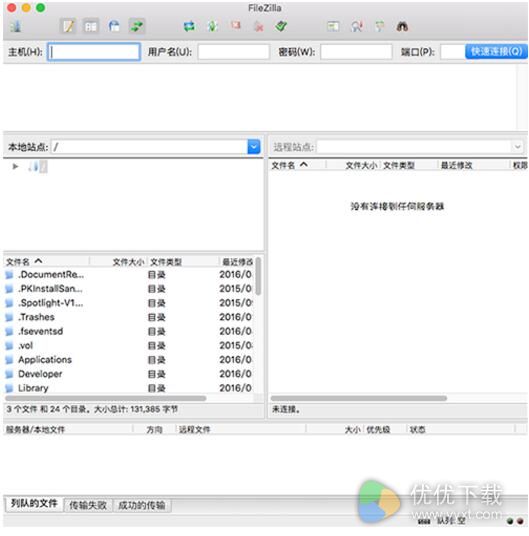Click folder icon beside Developer
The height and width of the screenshot is (536, 529).
coord(9,374)
